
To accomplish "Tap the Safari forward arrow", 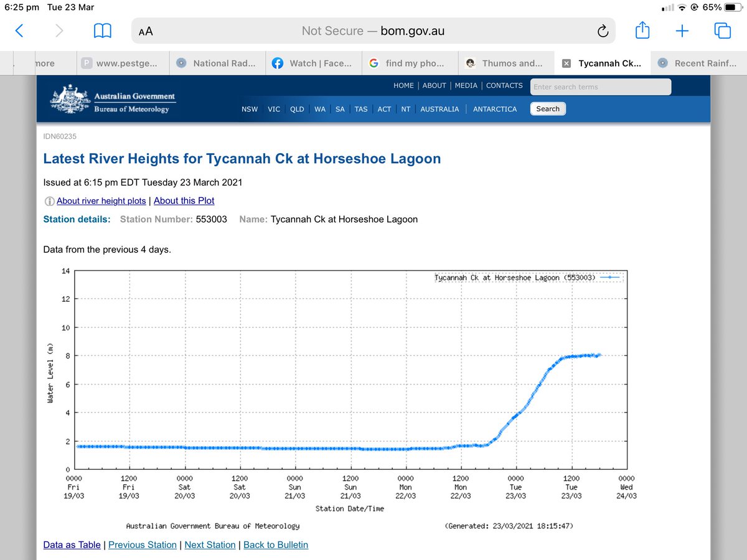I will coord(59,30).
